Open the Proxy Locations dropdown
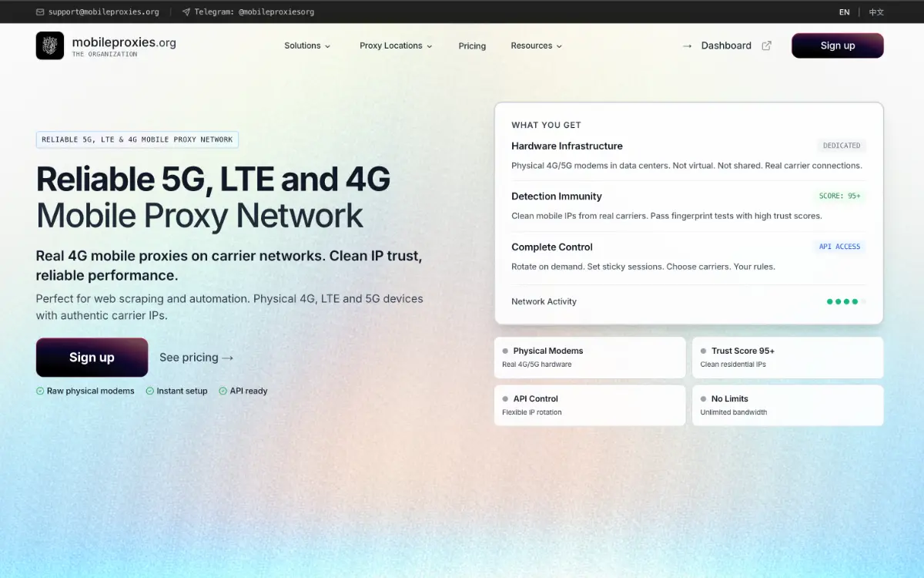The image size is (924, 578). pyautogui.click(x=396, y=45)
